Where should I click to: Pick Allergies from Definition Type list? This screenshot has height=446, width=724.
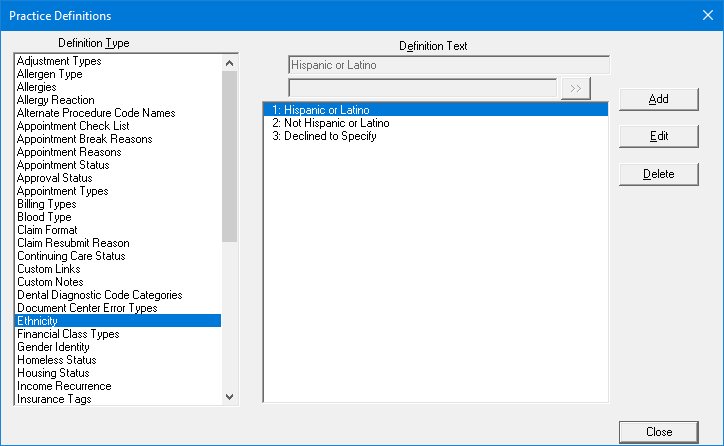(40, 87)
